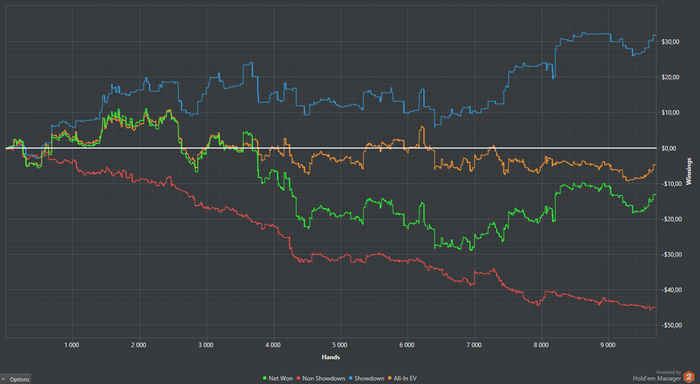Click the 6 000 hands axis label
The height and width of the screenshot is (384, 700).
coord(407,345)
